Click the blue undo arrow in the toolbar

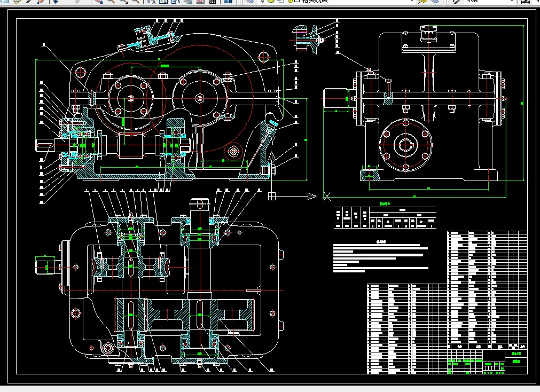(56, 2)
